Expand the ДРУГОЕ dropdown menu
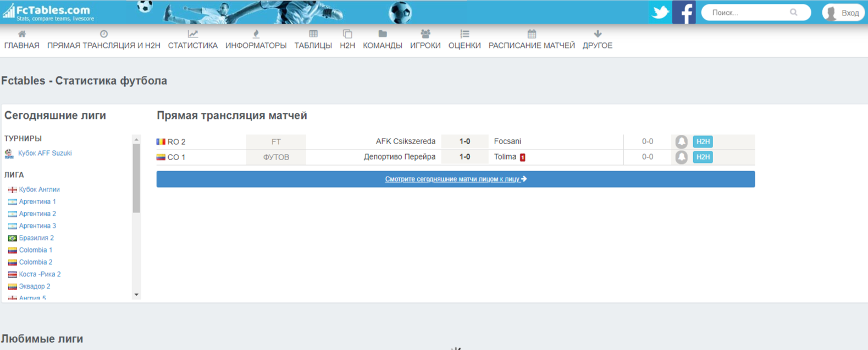 click(x=598, y=46)
